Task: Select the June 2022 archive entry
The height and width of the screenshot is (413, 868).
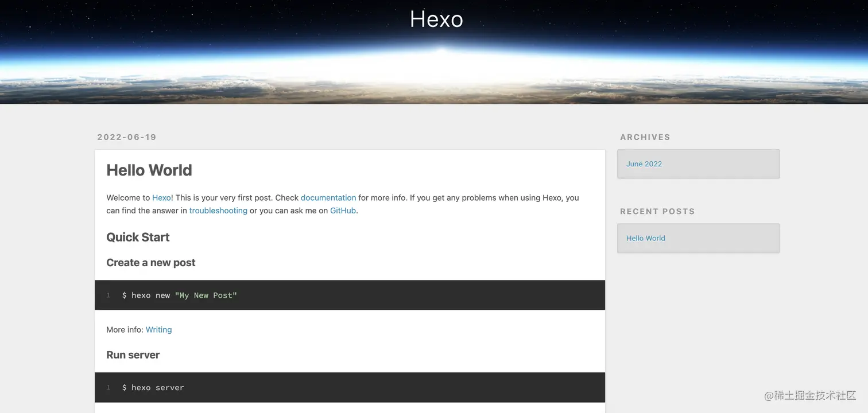Action: (x=644, y=164)
